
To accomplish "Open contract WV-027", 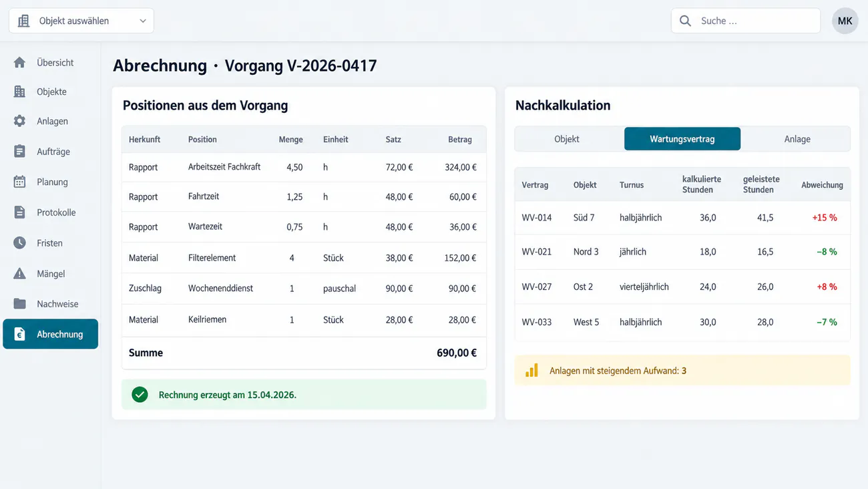I will pyautogui.click(x=537, y=287).
